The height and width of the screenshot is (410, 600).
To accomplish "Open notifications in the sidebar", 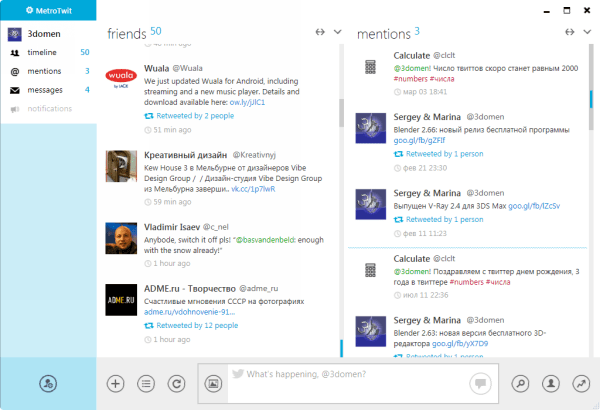I will [49, 109].
